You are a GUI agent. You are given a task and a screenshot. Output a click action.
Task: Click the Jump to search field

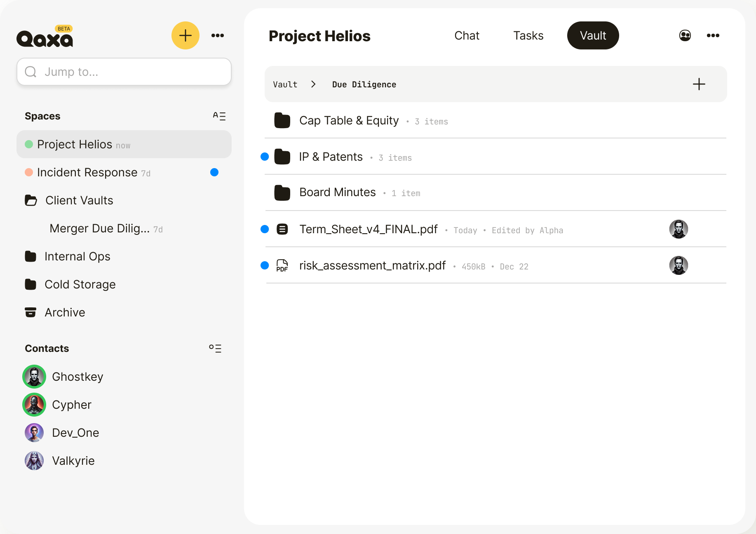[x=124, y=72]
